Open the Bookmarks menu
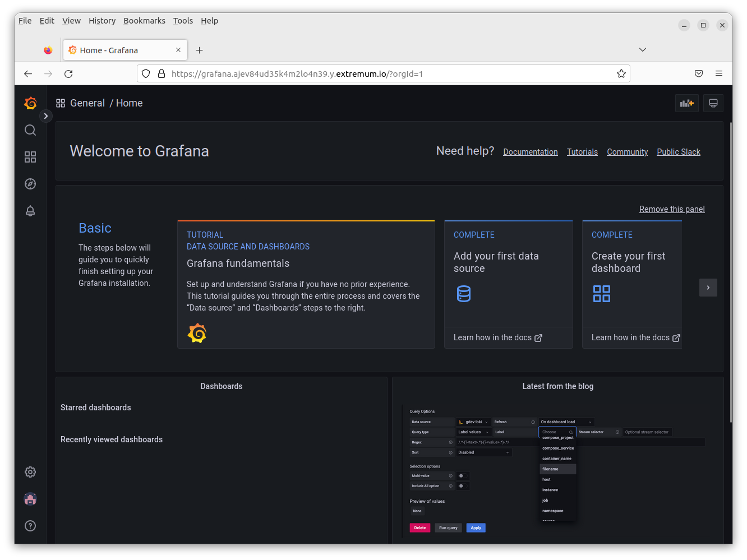Viewport: 747px width, 560px height. [x=144, y=21]
